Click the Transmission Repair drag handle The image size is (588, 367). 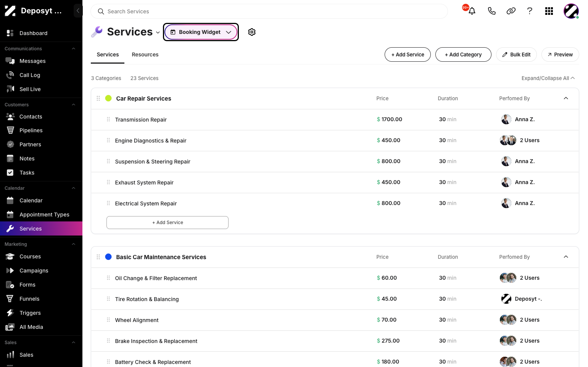pyautogui.click(x=108, y=119)
